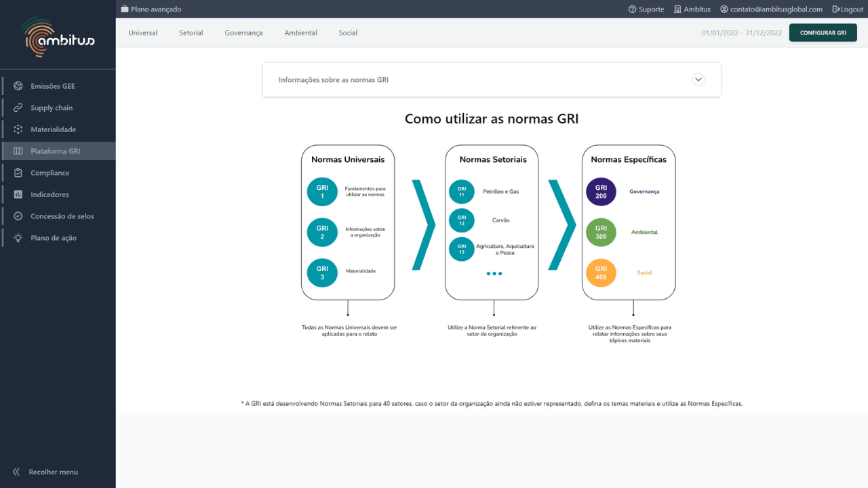Click the GRI 1 circle
868x488 pixels.
[x=322, y=191]
